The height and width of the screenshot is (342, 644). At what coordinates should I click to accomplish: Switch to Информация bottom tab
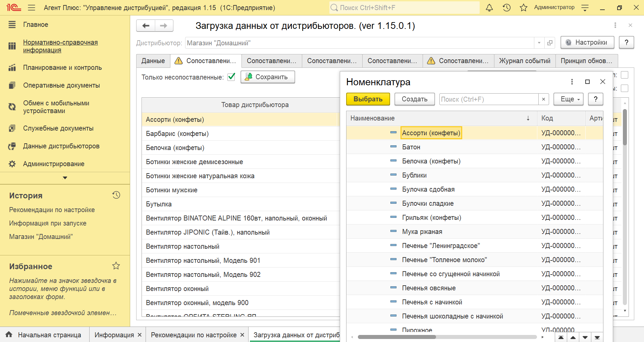[114, 335]
